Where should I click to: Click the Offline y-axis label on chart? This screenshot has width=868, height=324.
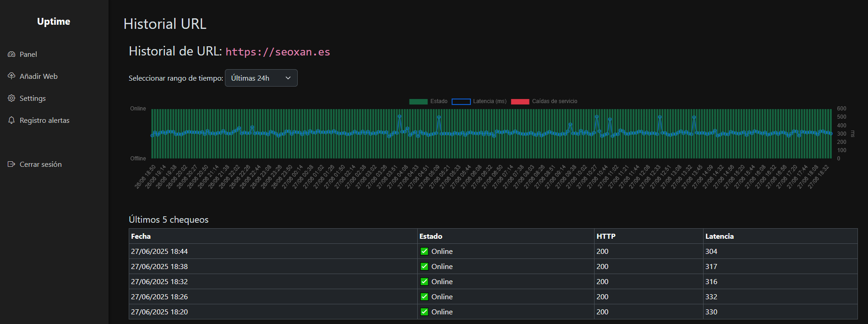point(138,159)
